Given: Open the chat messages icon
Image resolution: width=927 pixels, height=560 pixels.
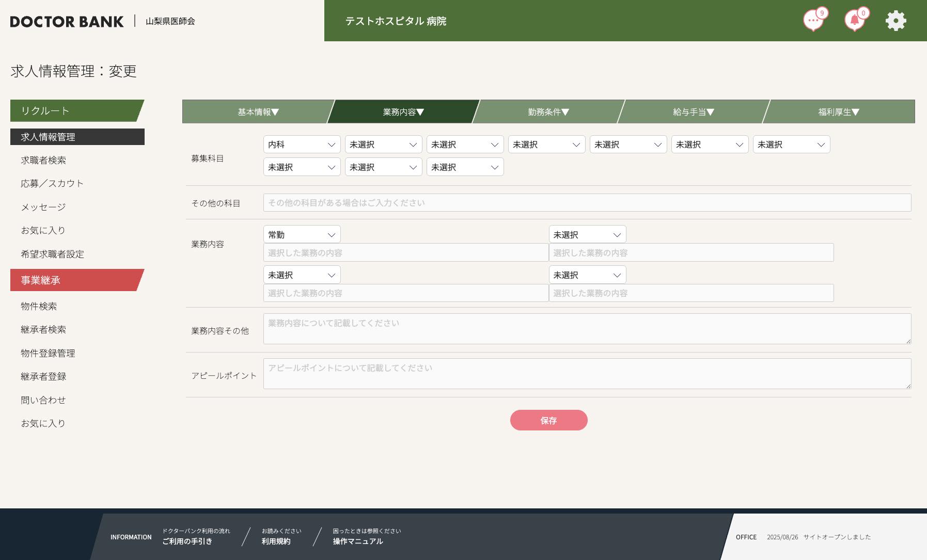Looking at the screenshot, I should tap(813, 21).
